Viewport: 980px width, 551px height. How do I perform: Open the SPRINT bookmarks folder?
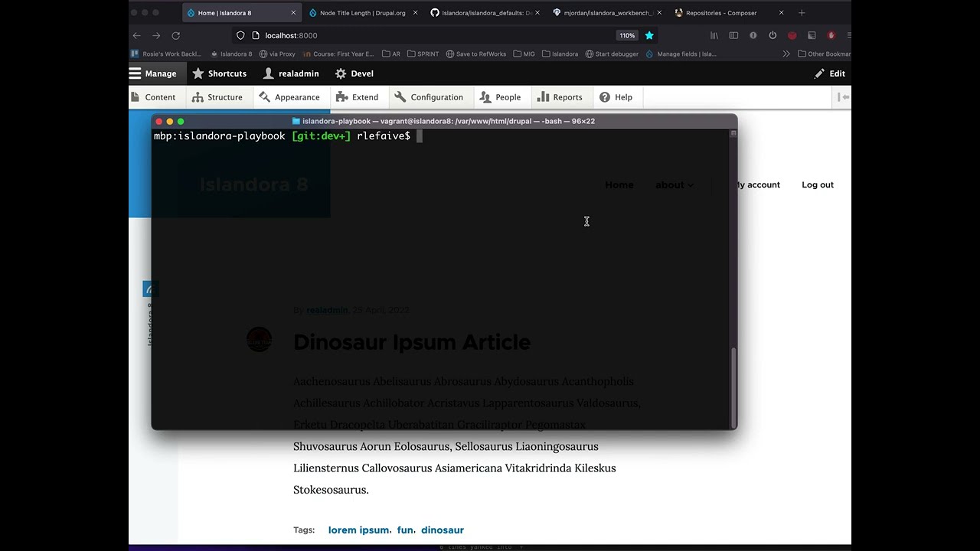click(423, 54)
